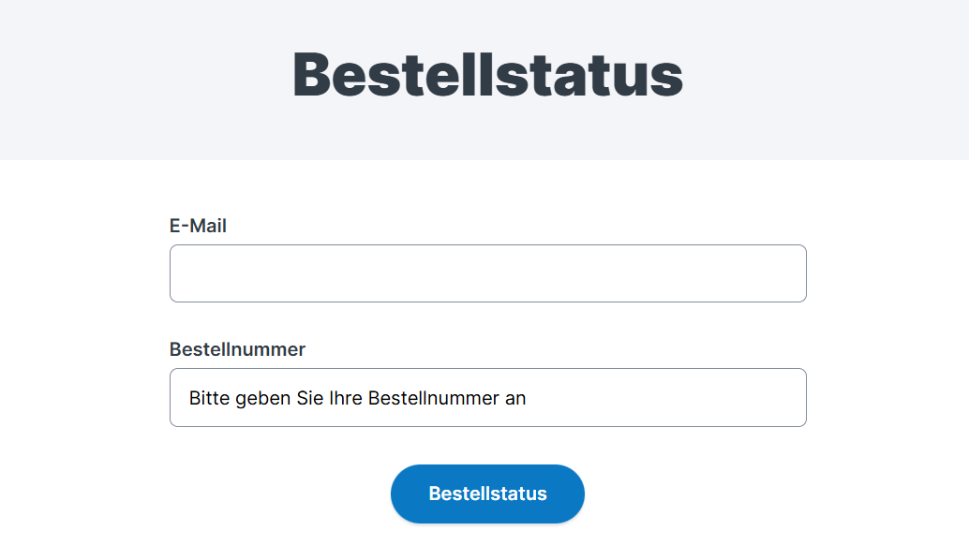This screenshot has height=560, width=969.
Task: Select the field containing the Bestellnummer hint text
Action: pos(487,397)
